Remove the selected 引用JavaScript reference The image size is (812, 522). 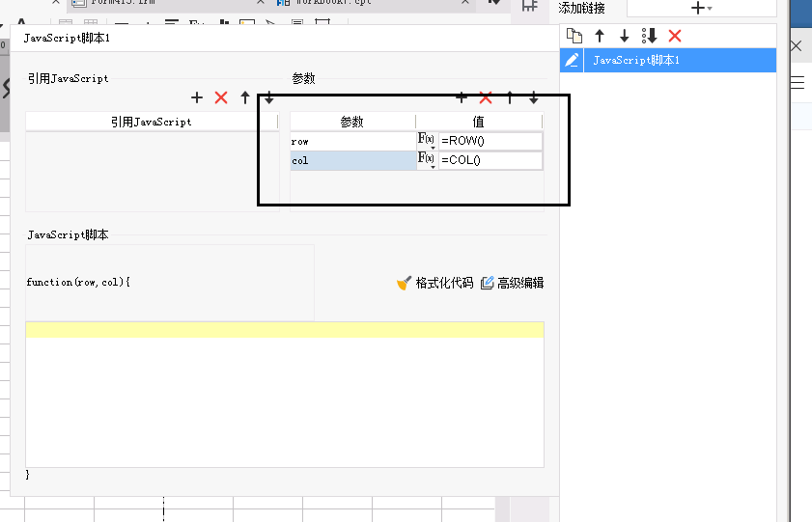click(221, 97)
